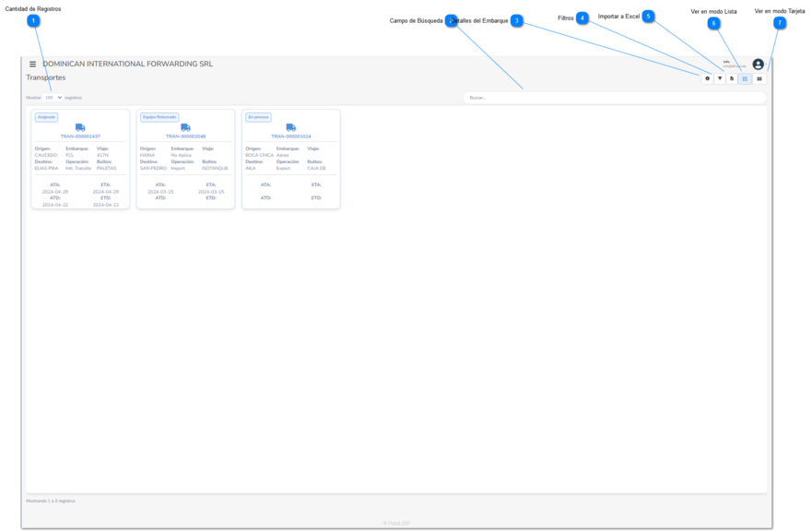This screenshot has height=532, width=812.
Task: Select the CAJA DE bultos value
Action: [316, 169]
